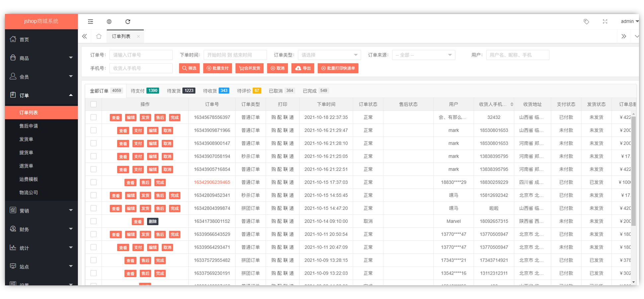This screenshot has width=644, height=299.
Task: Close the 订单列表 tab
Action: point(138,37)
